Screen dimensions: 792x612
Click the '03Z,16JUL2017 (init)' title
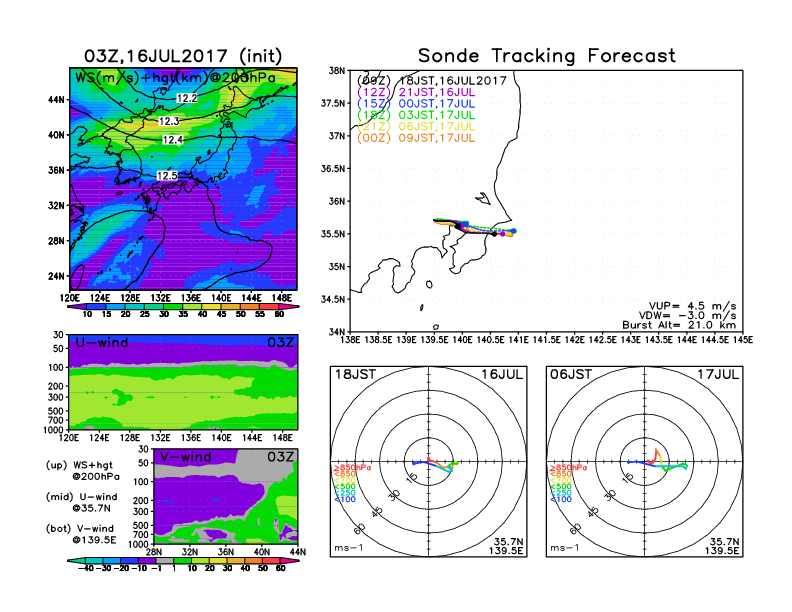[x=183, y=56]
